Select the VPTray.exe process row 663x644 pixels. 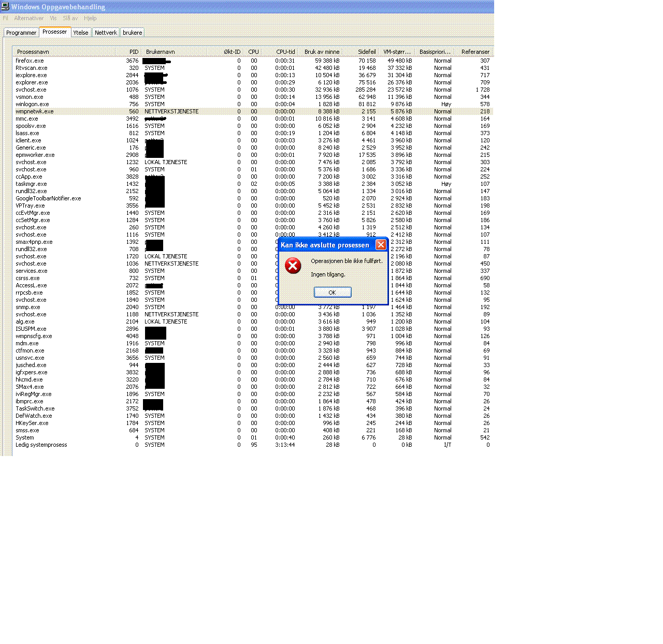(x=253, y=206)
